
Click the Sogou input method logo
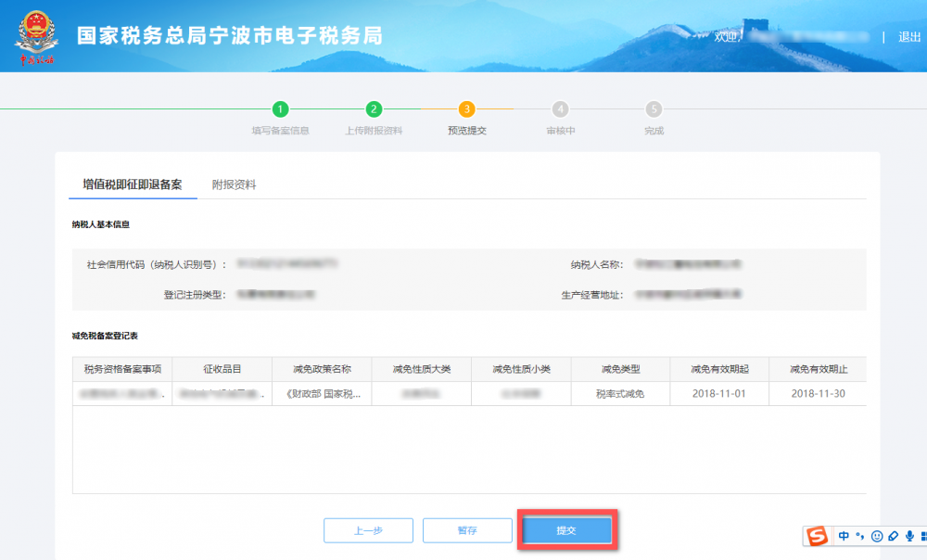point(818,536)
